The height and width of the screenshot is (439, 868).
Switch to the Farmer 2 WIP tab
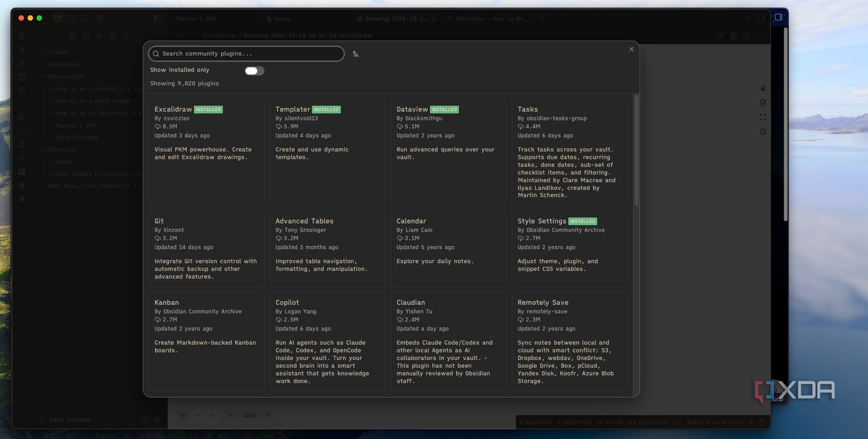click(196, 18)
